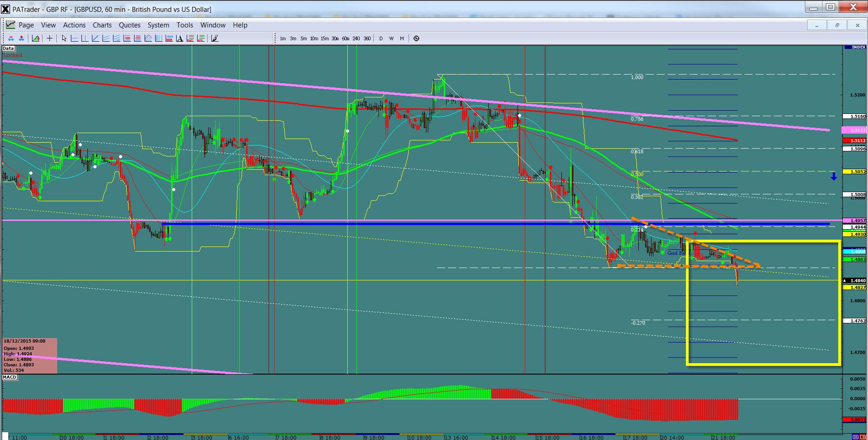Switch to Weekly timeframe W
Viewport: 868px width, 440px height.
[391, 38]
